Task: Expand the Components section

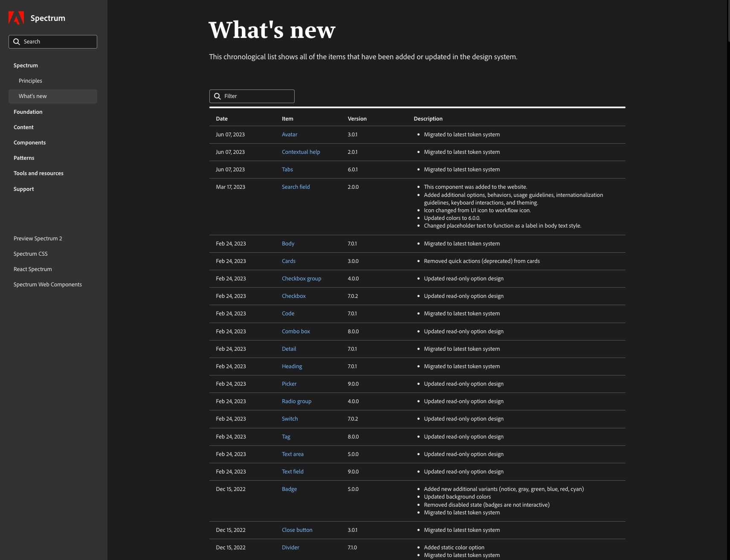Action: (x=29, y=143)
